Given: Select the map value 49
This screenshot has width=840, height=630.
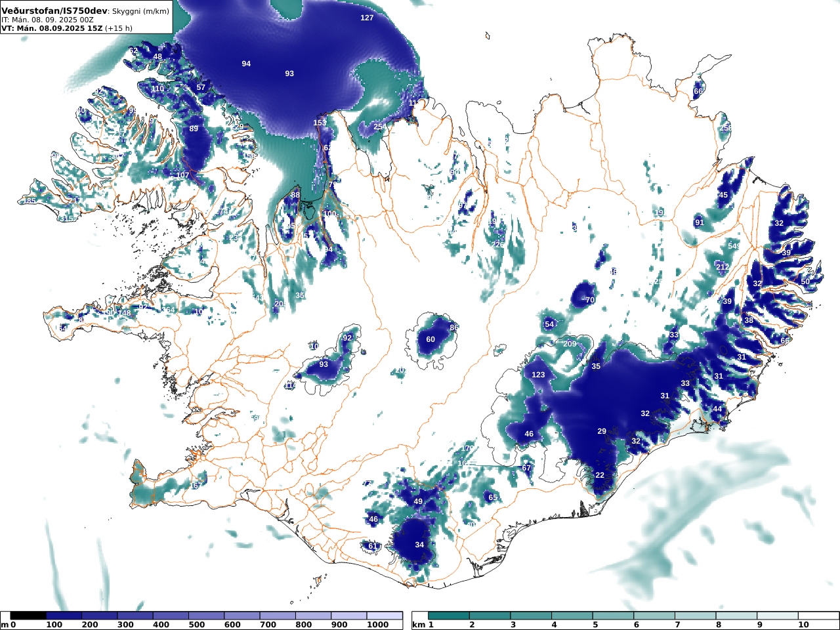Looking at the screenshot, I should [x=418, y=501].
